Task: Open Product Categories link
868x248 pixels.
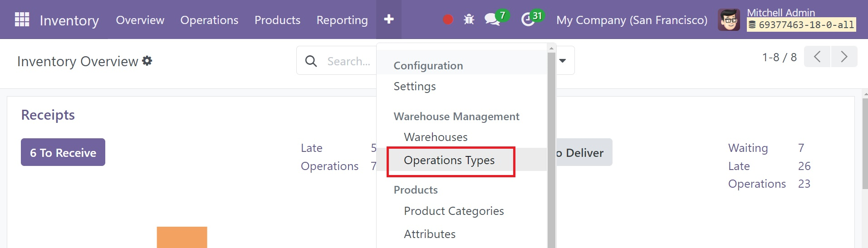Action: click(x=454, y=211)
